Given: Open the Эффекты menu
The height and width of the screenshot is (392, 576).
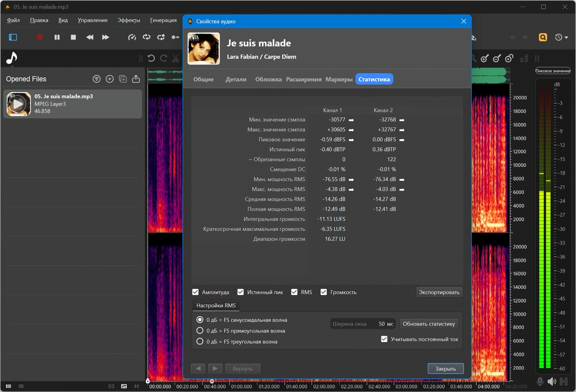Looking at the screenshot, I should tap(129, 20).
